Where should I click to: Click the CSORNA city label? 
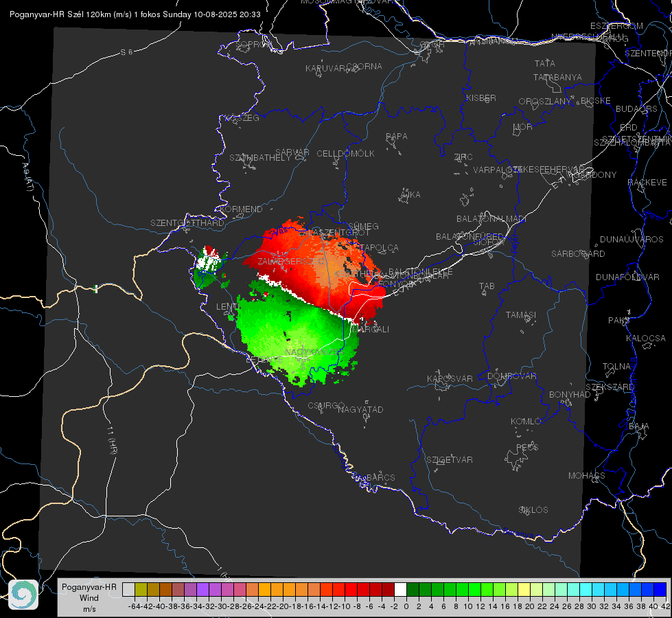pos(364,67)
